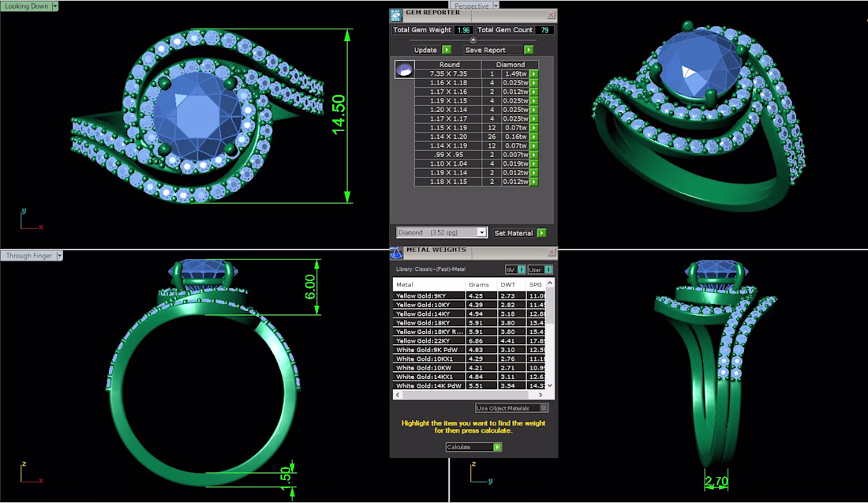This screenshot has width=868, height=503.
Task: Select the Yellow Gold:22KY row
Action: (470, 340)
